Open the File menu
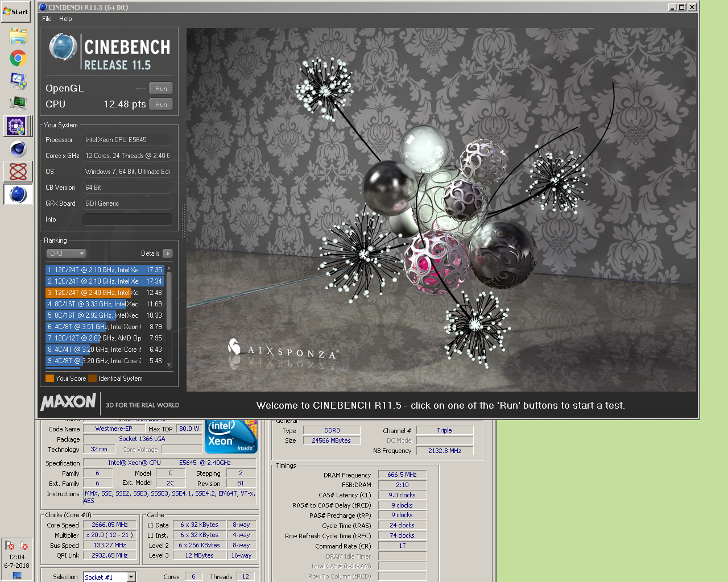 point(47,19)
